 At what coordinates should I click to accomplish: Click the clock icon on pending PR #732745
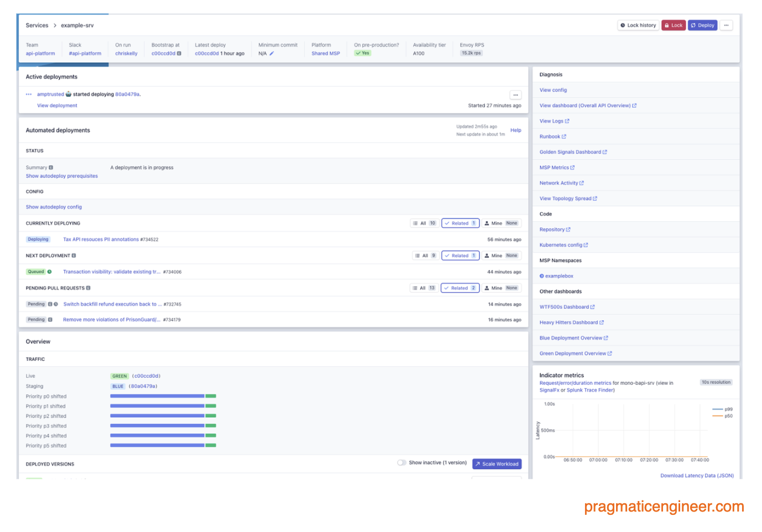55,304
